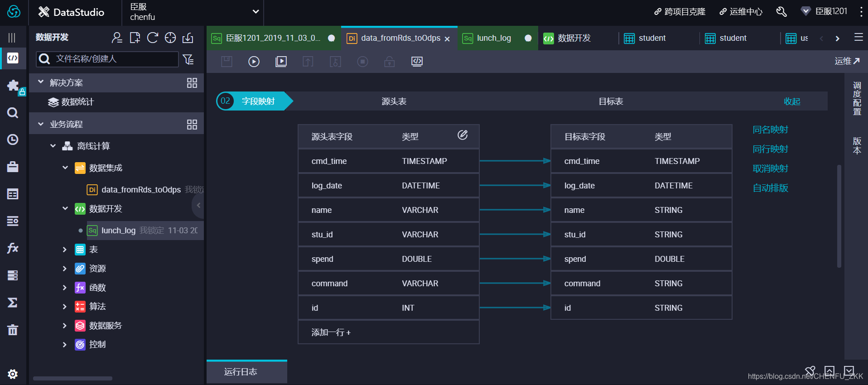The width and height of the screenshot is (868, 385).
Task: Open the 运行日志 panel
Action: pos(247,372)
